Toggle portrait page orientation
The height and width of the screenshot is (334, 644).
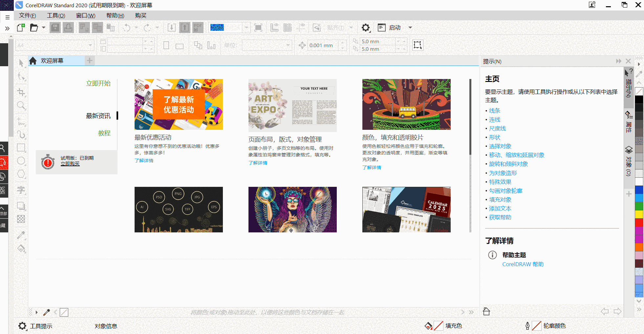pyautogui.click(x=166, y=45)
